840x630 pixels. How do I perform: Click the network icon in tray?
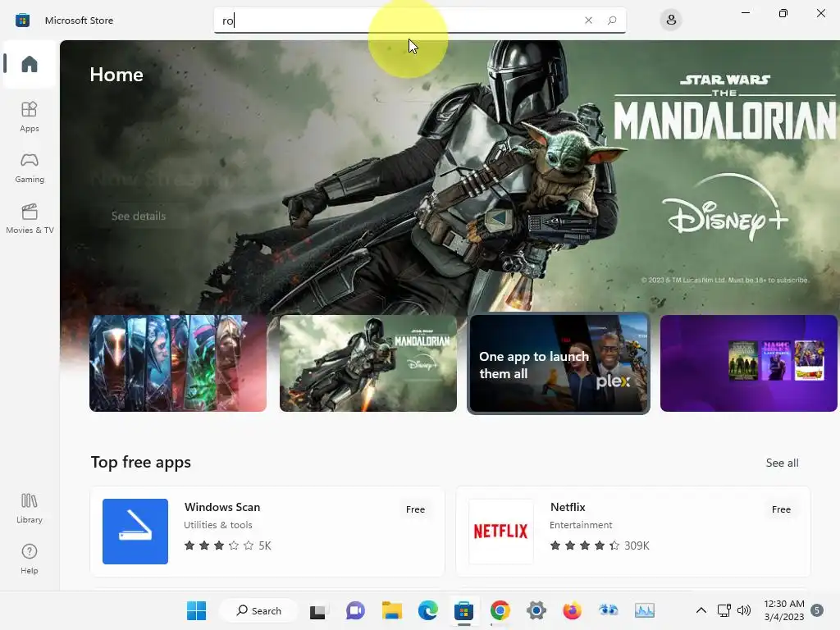[724, 610]
